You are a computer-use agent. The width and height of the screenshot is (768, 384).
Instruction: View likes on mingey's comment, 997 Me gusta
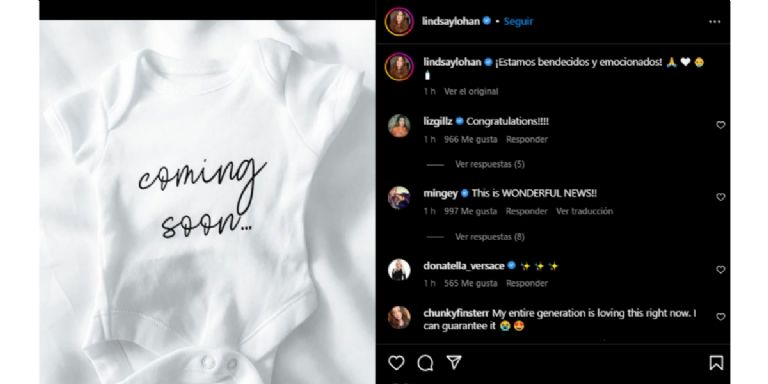(470, 212)
